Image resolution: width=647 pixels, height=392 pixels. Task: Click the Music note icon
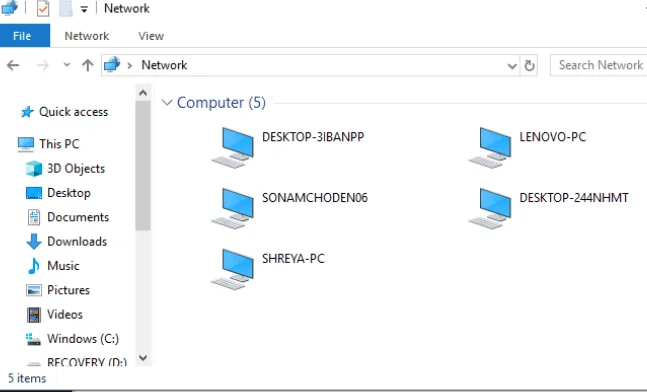coord(34,266)
